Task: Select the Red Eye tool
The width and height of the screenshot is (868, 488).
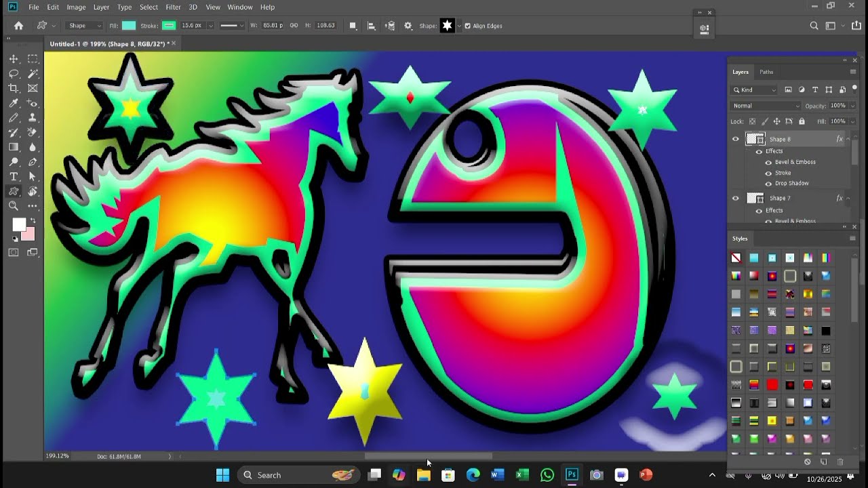Action: [33, 103]
